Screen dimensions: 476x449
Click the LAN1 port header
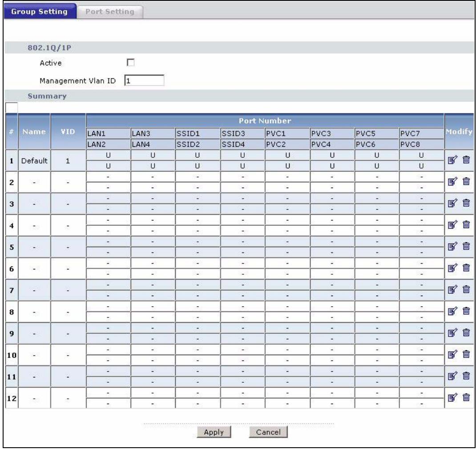pos(109,133)
